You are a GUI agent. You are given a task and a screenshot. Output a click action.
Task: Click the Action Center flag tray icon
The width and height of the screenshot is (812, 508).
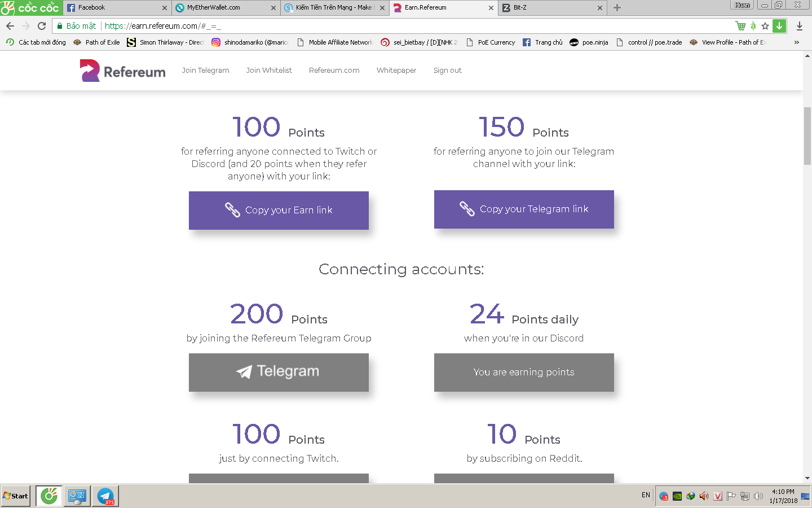[x=731, y=496]
